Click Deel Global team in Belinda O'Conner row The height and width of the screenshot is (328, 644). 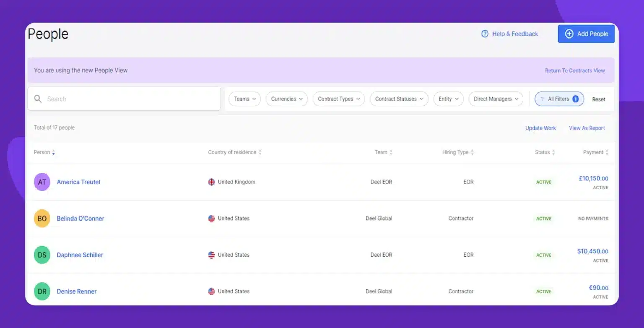point(379,219)
